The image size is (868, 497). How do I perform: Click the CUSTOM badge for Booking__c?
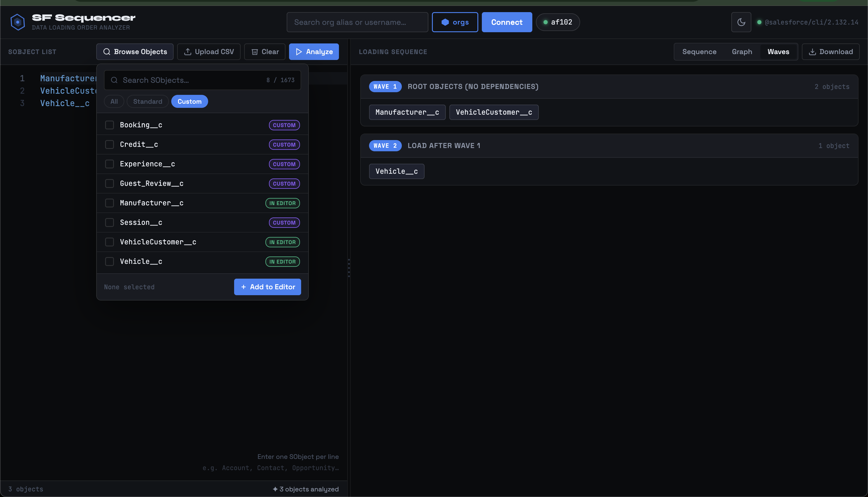tap(284, 125)
